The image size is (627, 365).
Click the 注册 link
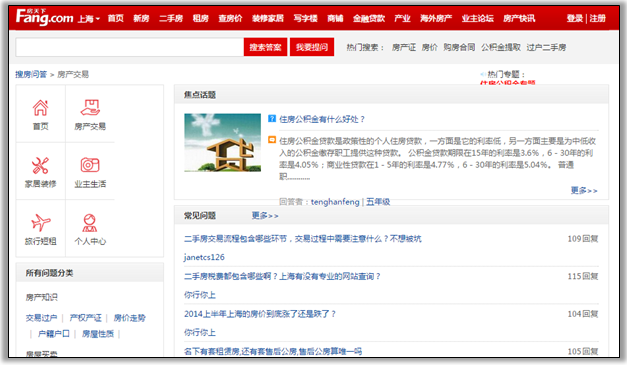coord(597,18)
